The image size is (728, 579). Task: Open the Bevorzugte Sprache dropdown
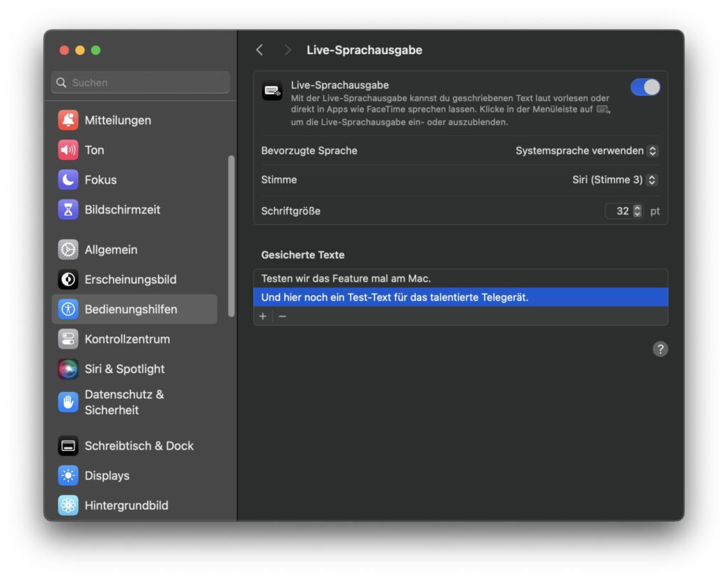pyautogui.click(x=587, y=151)
